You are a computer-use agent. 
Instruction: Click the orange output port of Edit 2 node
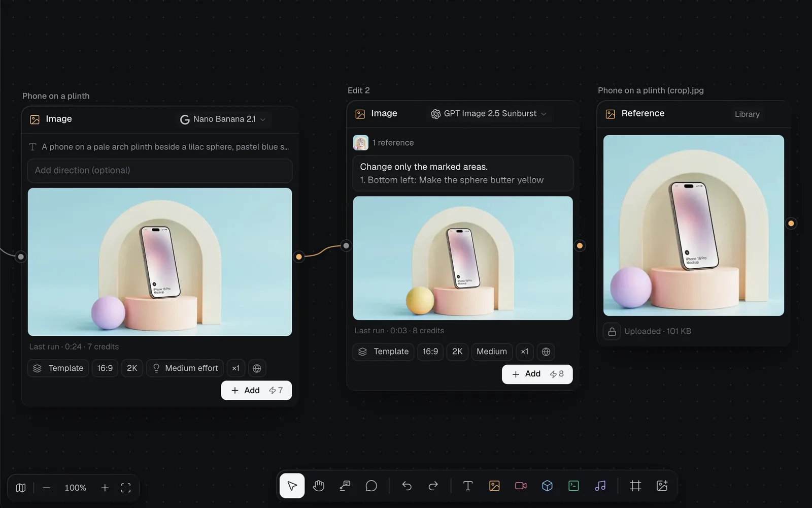[580, 246]
